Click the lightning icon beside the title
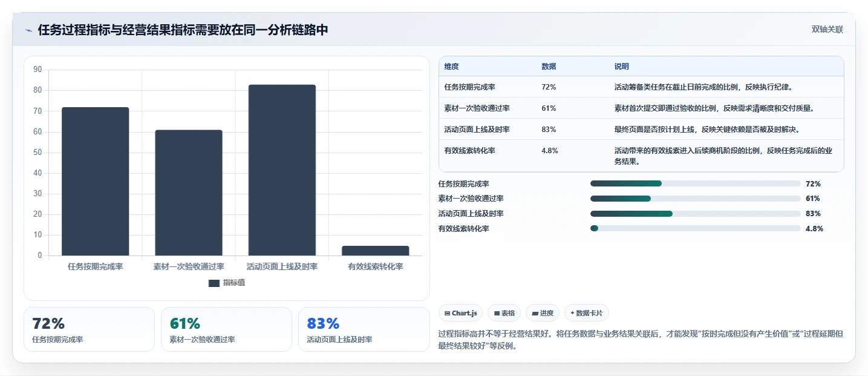Viewport: 868px width, 376px height. tap(28, 30)
